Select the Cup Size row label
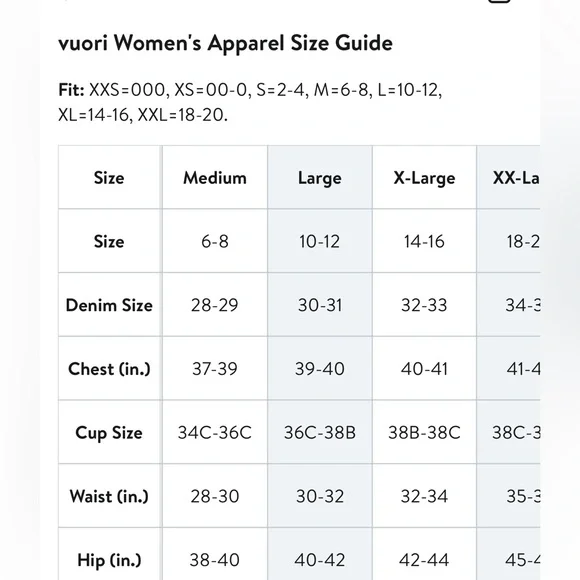 tap(109, 432)
